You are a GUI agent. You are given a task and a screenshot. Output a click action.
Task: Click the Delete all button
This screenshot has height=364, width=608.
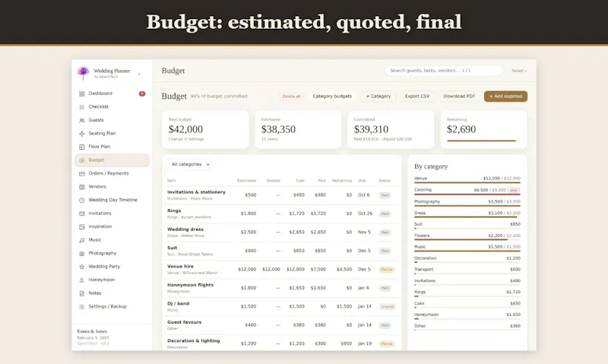click(291, 97)
